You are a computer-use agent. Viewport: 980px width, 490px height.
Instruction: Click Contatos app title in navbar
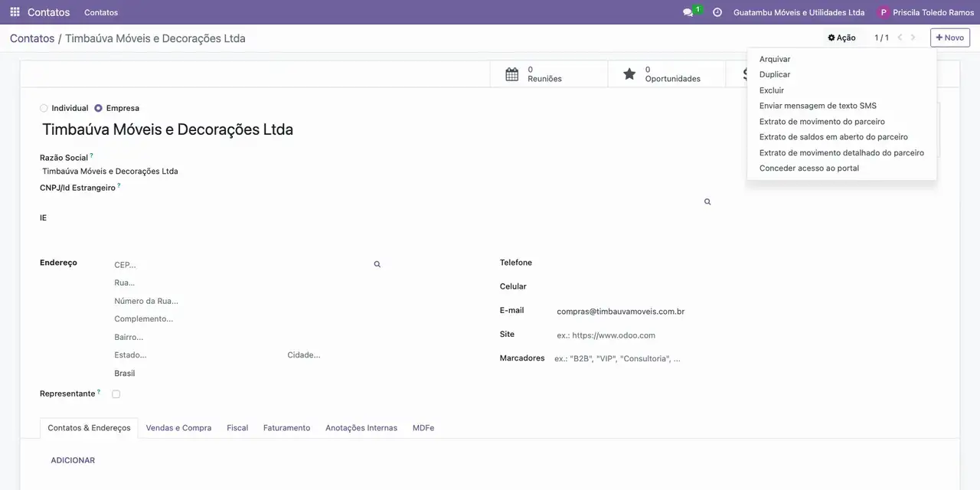48,12
